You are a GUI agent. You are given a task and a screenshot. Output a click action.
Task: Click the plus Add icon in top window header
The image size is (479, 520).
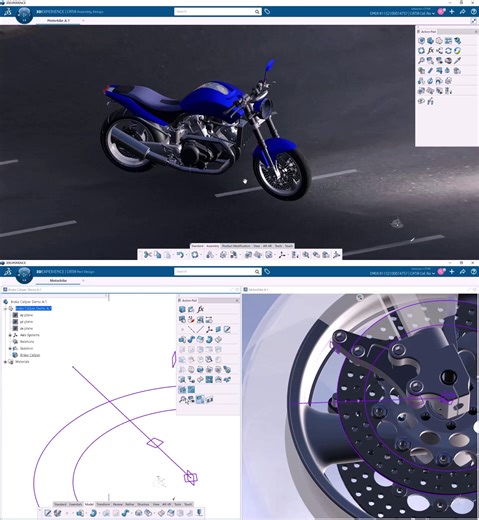(452, 12)
